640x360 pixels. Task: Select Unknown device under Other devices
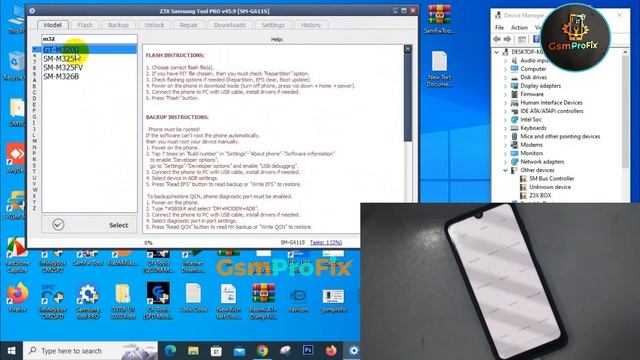tap(550, 187)
